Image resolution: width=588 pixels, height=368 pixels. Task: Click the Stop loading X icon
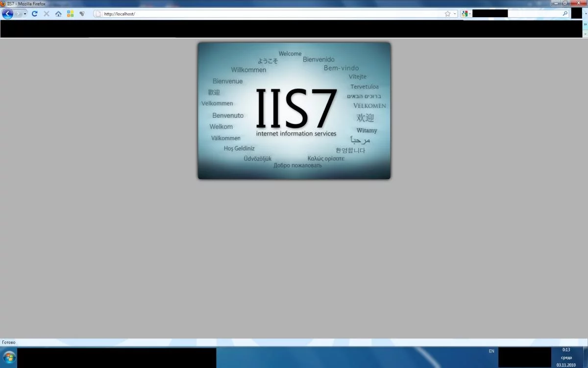click(x=47, y=14)
